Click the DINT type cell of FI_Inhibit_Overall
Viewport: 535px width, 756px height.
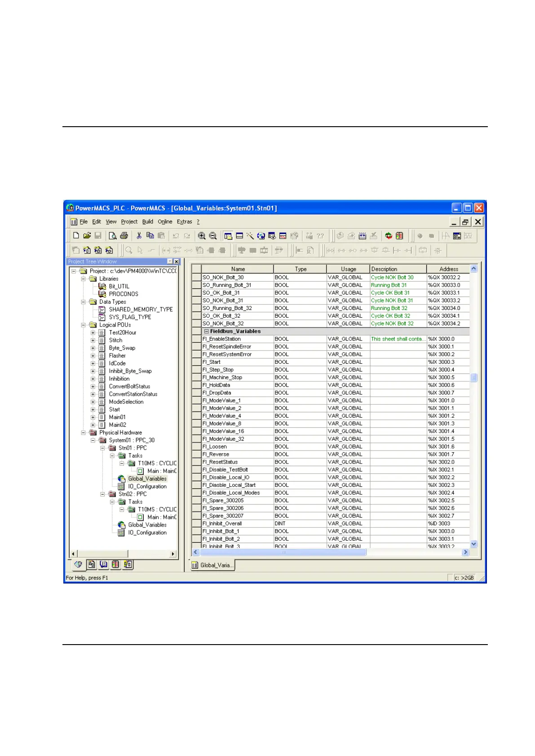point(300,524)
